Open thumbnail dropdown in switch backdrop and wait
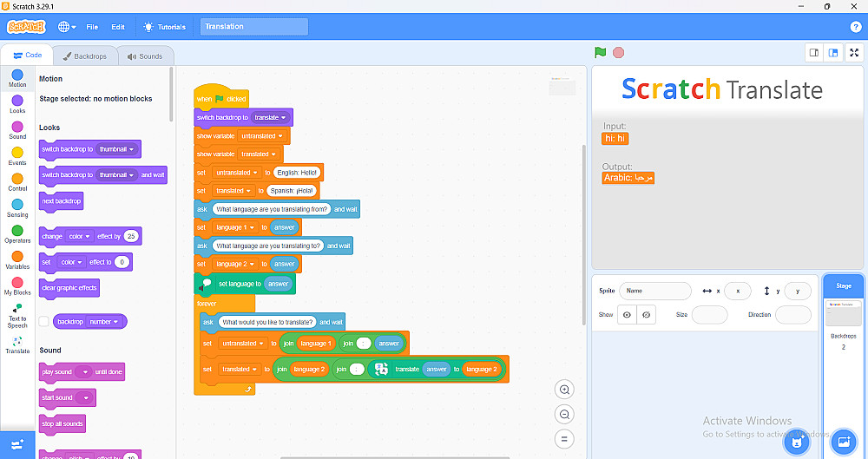The height and width of the screenshot is (459, 868). pyautogui.click(x=117, y=175)
